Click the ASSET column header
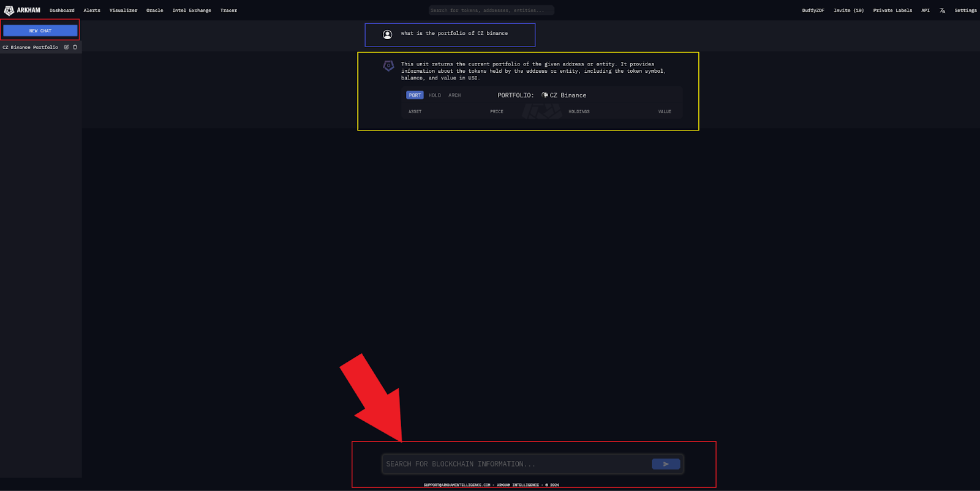980x491 pixels. (415, 111)
